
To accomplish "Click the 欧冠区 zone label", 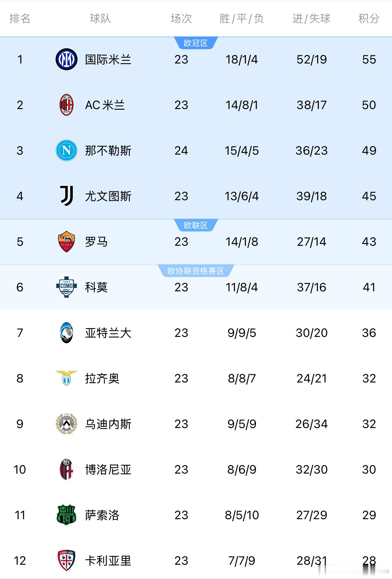I will (196, 43).
